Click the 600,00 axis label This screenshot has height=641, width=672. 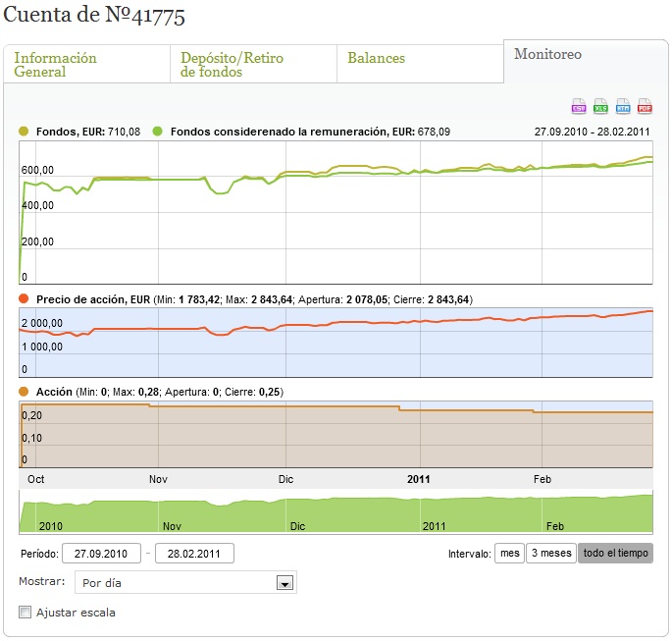pos(37,170)
